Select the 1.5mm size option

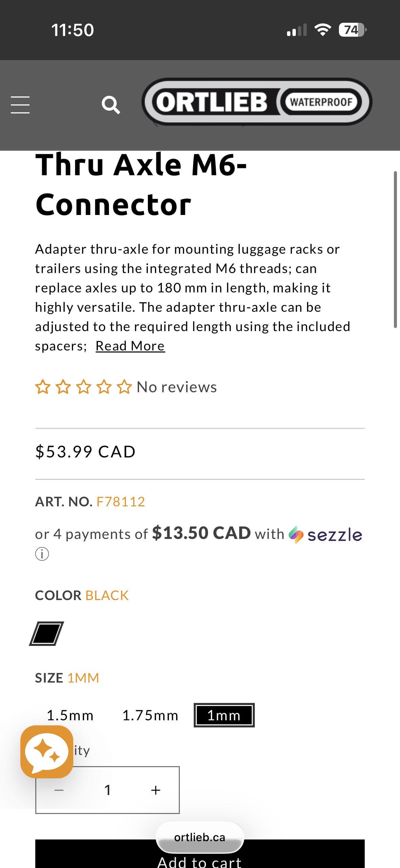70,715
